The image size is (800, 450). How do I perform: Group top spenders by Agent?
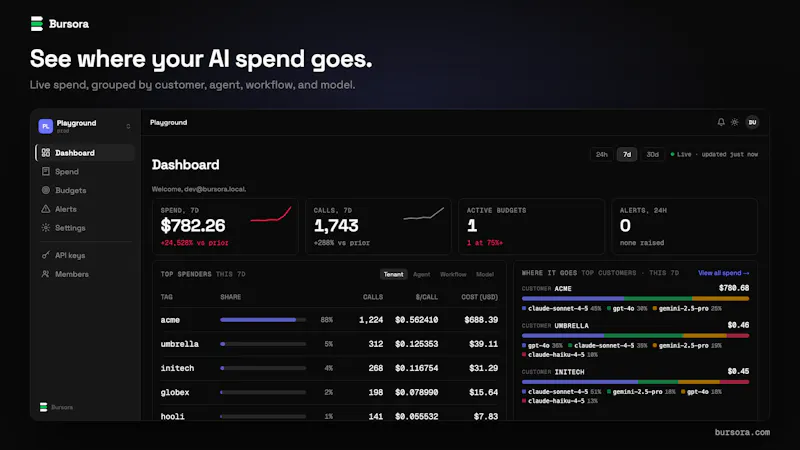421,274
